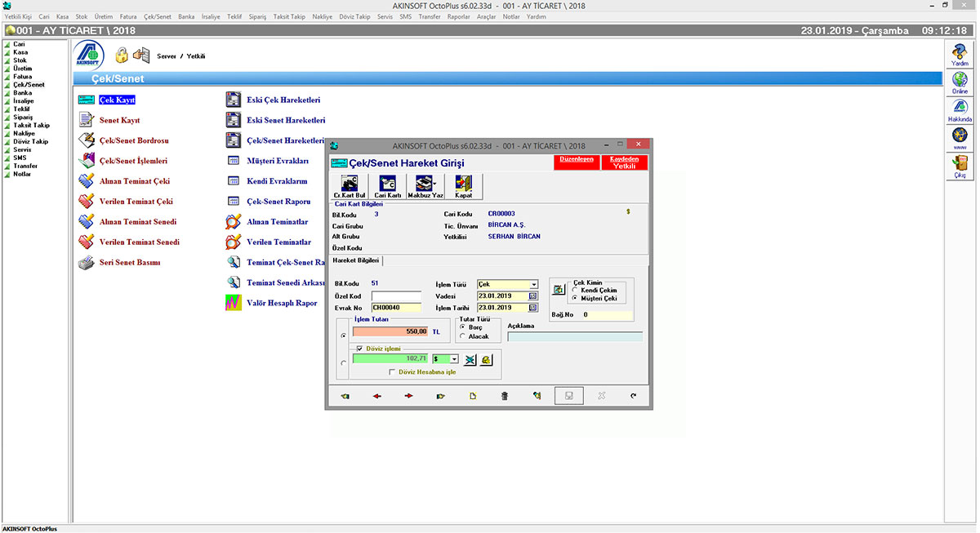The height and width of the screenshot is (533, 980).
Task: Enable the Döviz Hesabına işle checkbox
Action: coord(393,371)
